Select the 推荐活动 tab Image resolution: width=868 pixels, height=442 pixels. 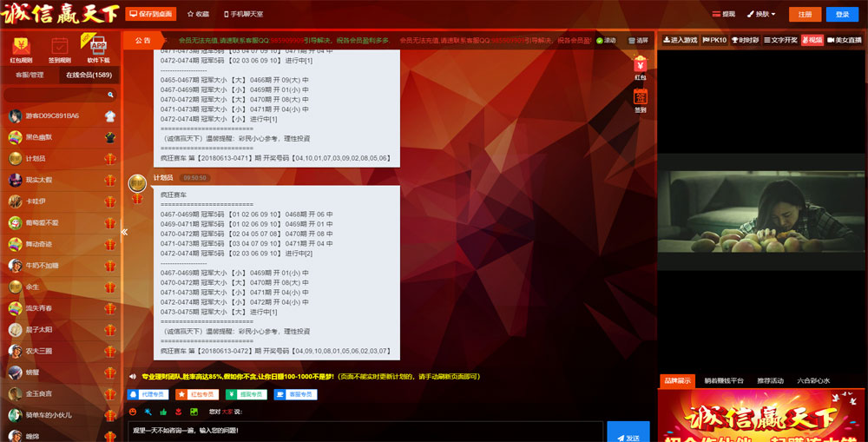point(770,380)
